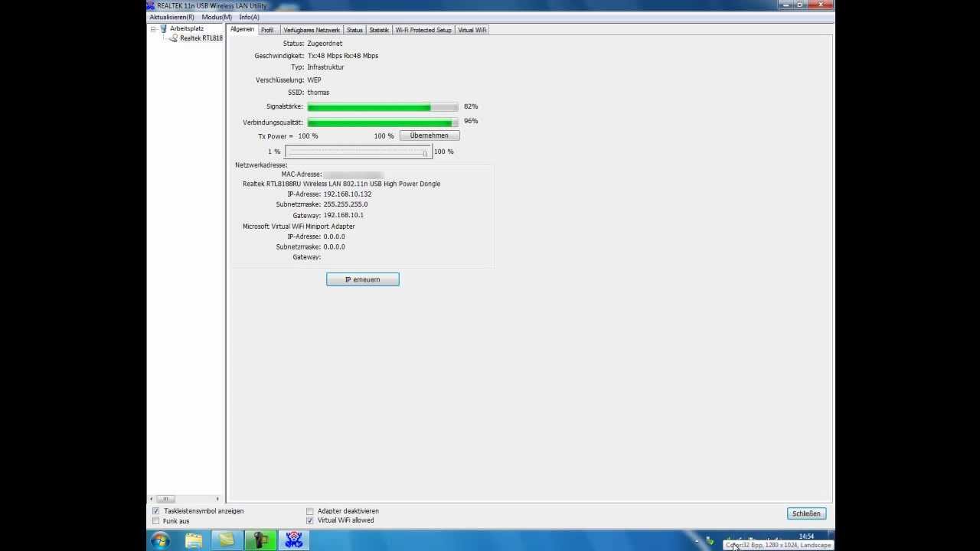This screenshot has height=551, width=980.
Task: Click the Realtek adapter icon in tree
Action: point(174,38)
